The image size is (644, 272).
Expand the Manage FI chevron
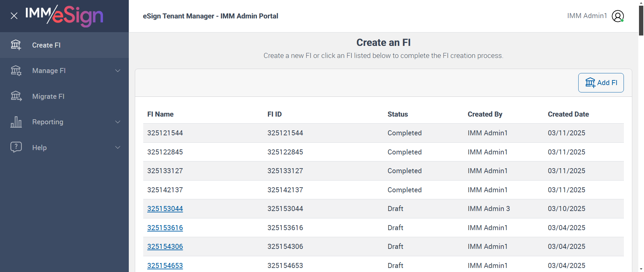[118, 71]
